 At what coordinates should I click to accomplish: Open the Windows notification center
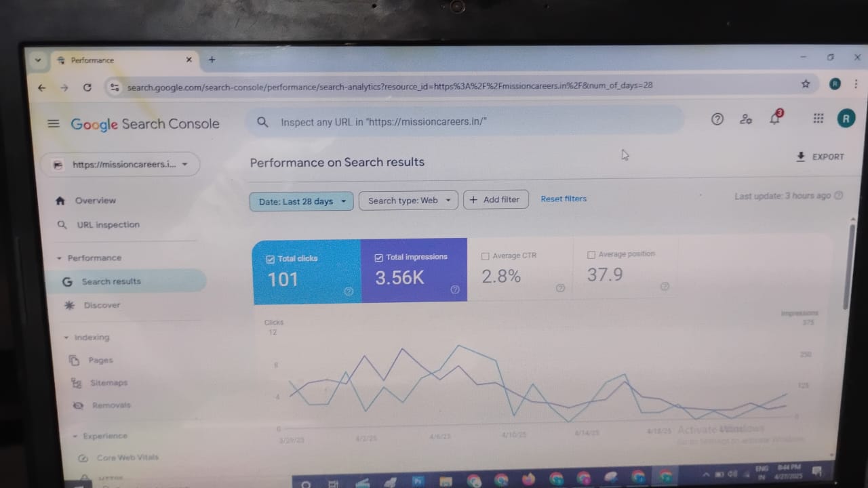point(816,471)
